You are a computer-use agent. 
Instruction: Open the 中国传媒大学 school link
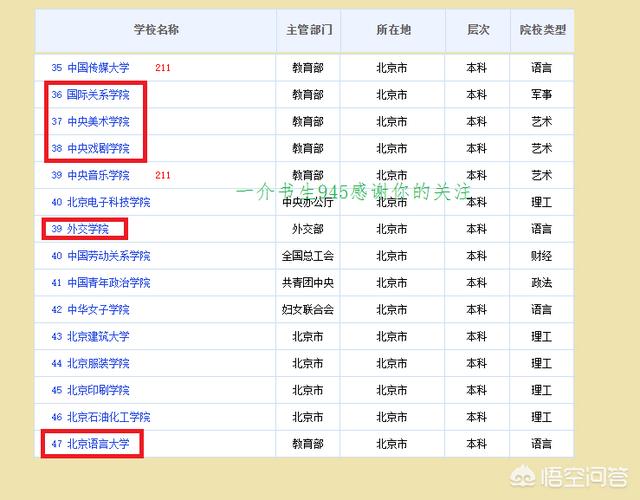click(x=98, y=68)
